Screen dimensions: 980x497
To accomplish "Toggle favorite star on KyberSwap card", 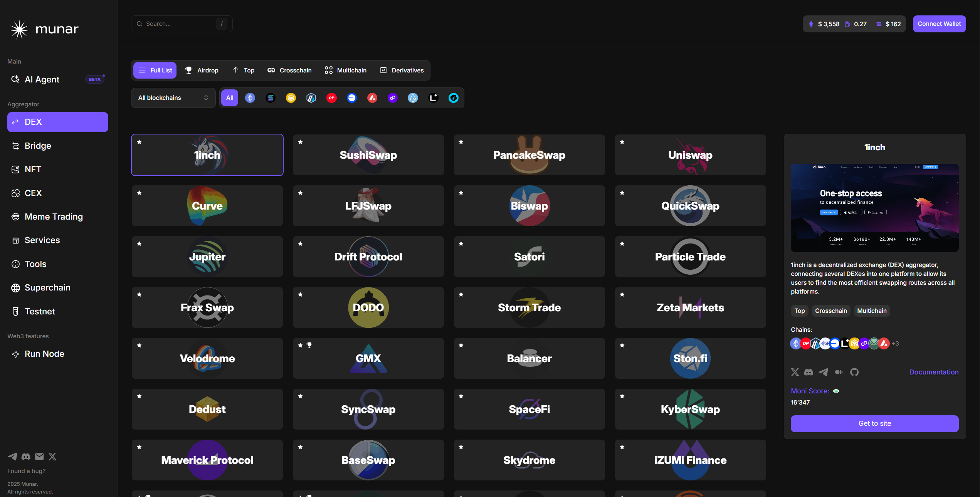I will [x=622, y=396].
